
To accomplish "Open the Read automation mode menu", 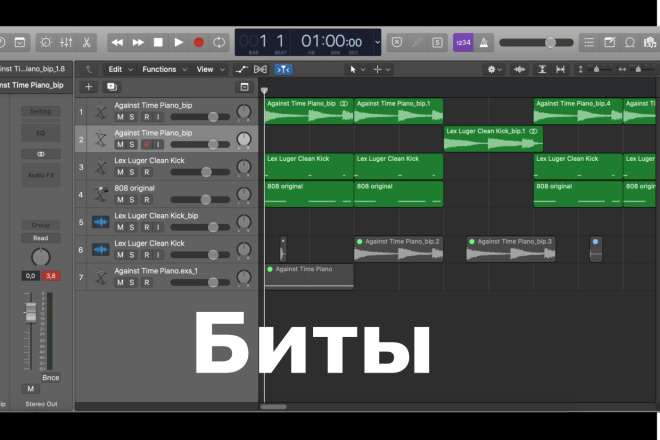I will point(41,238).
